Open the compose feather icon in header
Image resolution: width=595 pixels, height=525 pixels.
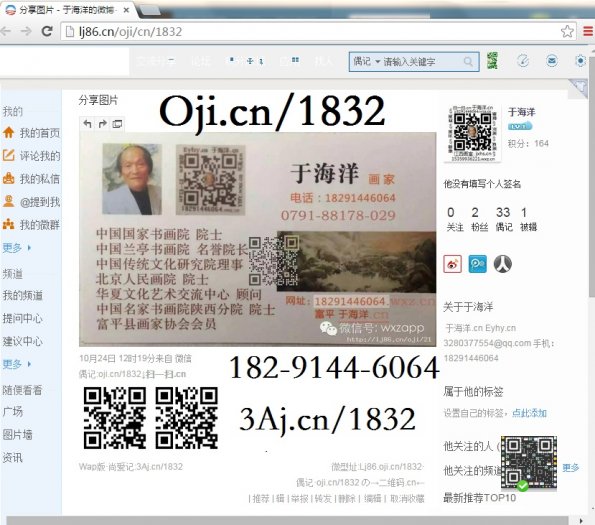click(523, 61)
